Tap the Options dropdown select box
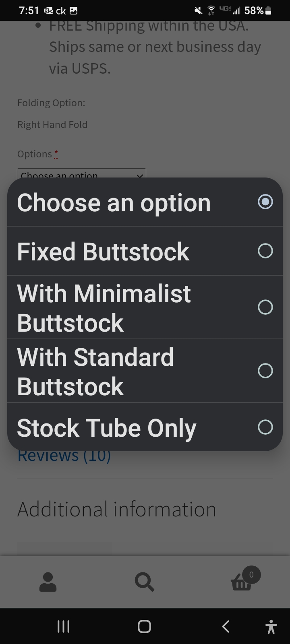The image size is (290, 644). pos(81,173)
